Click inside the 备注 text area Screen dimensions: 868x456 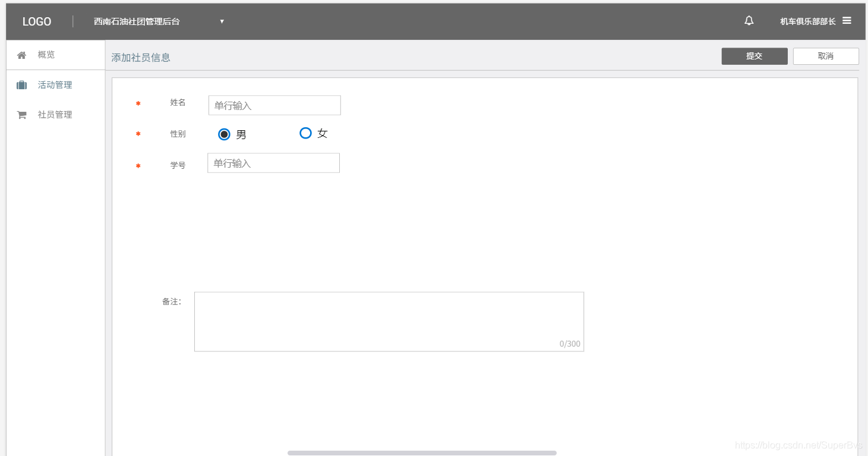coord(389,322)
